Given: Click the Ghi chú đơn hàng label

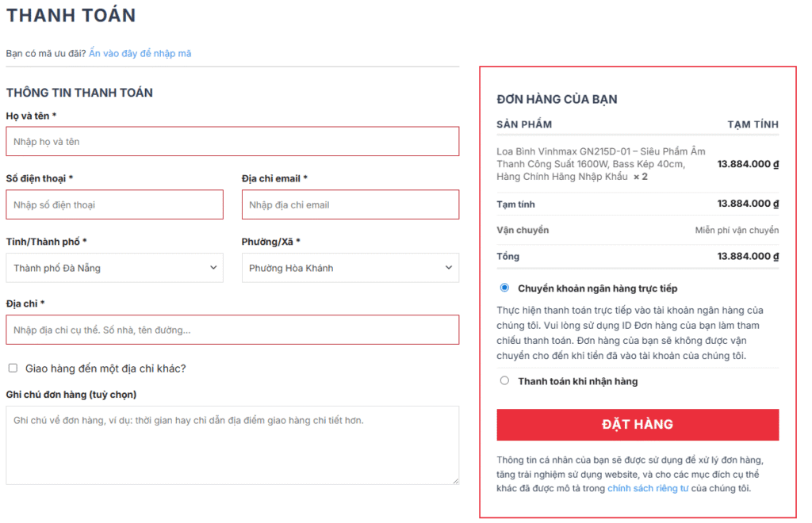Looking at the screenshot, I should tap(71, 395).
